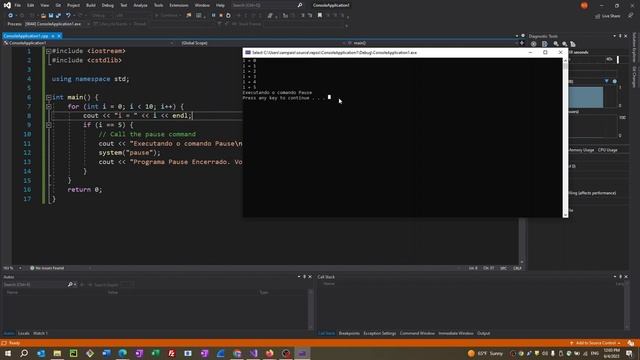This screenshot has width=640, height=360.
Task: Click the search magnifier icon in title bar
Action: [300, 5]
